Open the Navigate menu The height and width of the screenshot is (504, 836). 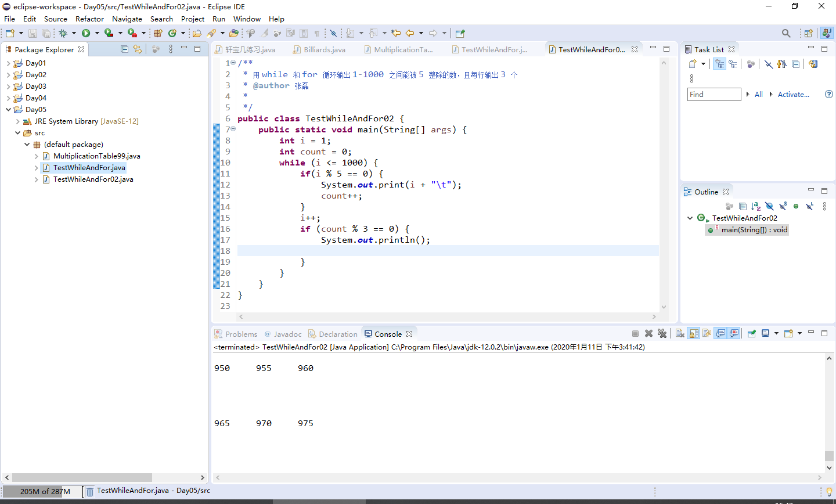(x=127, y=19)
